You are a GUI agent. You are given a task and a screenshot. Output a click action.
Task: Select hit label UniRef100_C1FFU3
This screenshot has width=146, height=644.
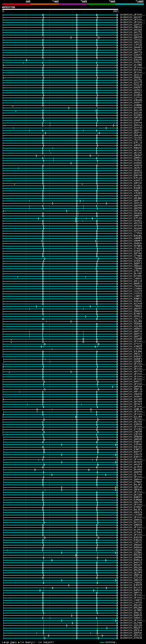[x=131, y=98]
